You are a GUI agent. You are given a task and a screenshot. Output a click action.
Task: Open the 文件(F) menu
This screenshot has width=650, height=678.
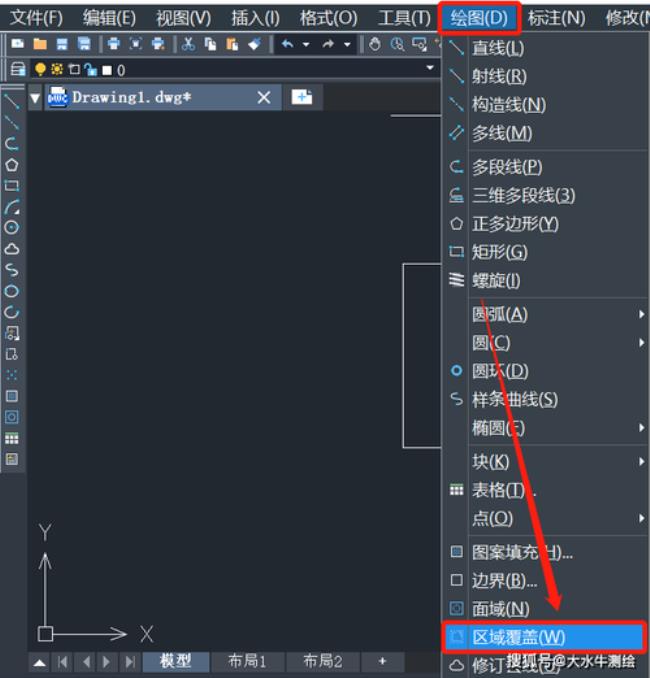point(36,18)
